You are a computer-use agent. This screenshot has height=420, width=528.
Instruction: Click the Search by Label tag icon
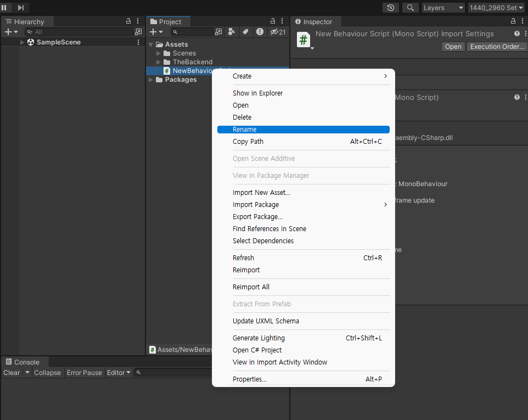click(x=245, y=32)
